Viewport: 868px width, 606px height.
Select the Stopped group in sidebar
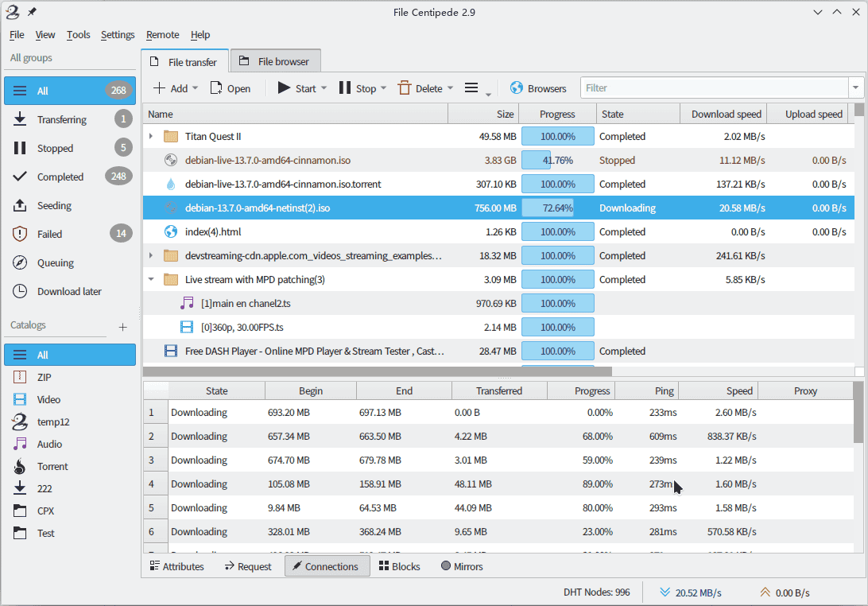70,148
